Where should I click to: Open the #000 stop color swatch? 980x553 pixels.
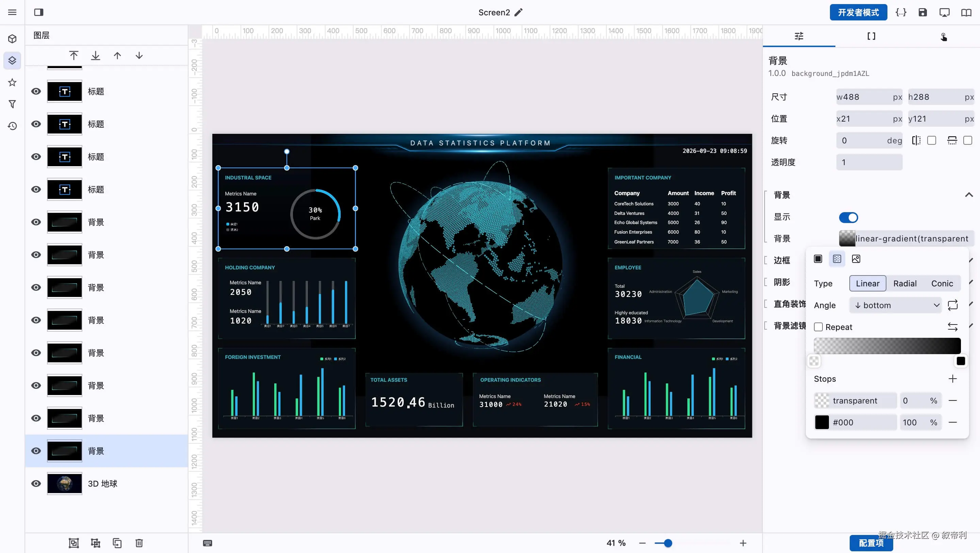pos(822,422)
